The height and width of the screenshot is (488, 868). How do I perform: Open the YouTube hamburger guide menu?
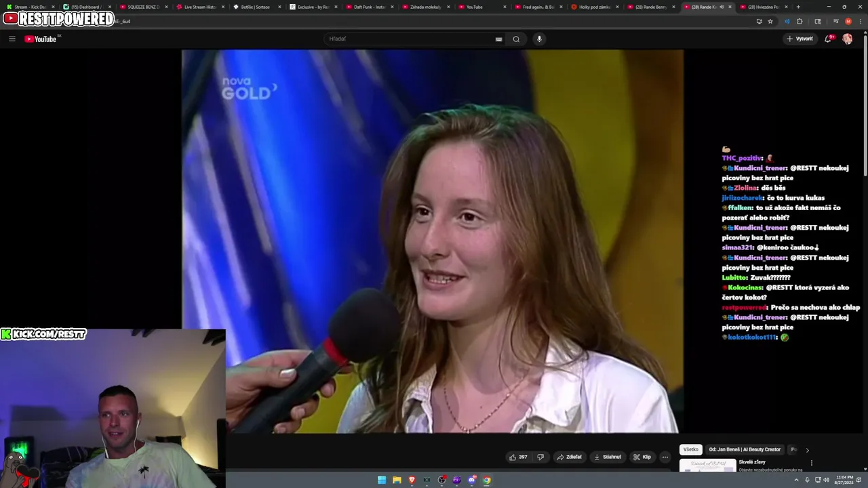(12, 39)
